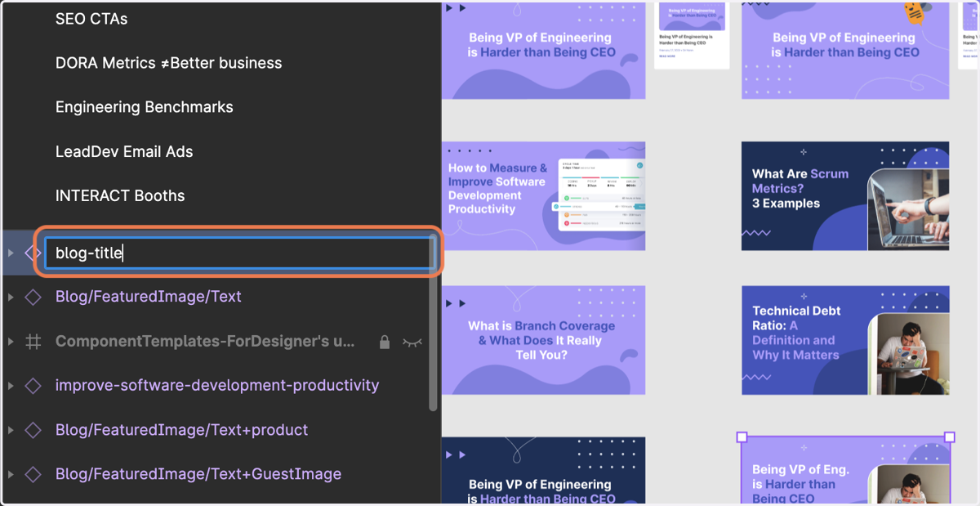Expand the ComponentTemplates-ForDesigner's frame

11,342
